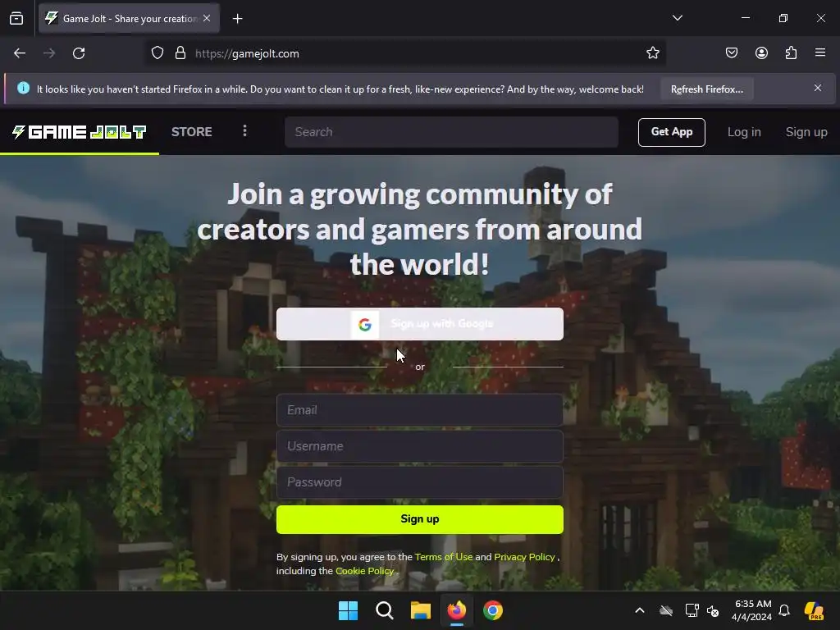Open the notifications bell

(x=784, y=610)
